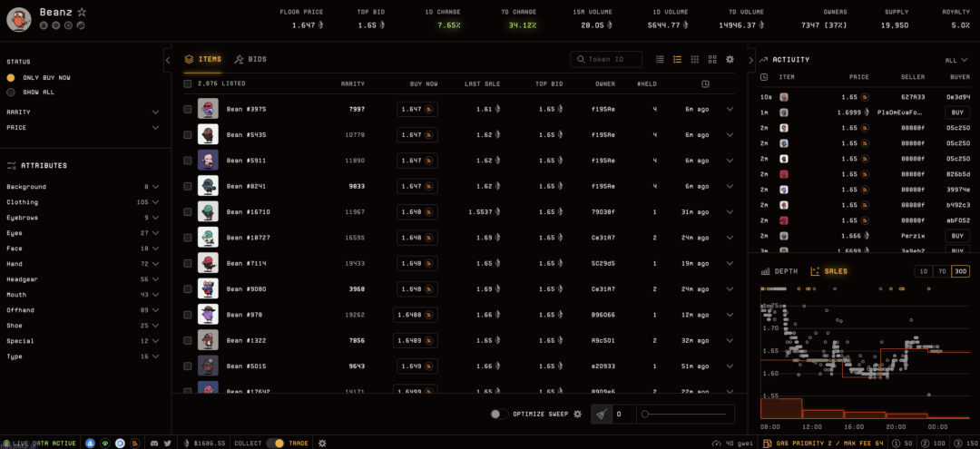Screen dimensions: 980x449
Task: Open Twitter link in footer
Action: pos(168,443)
